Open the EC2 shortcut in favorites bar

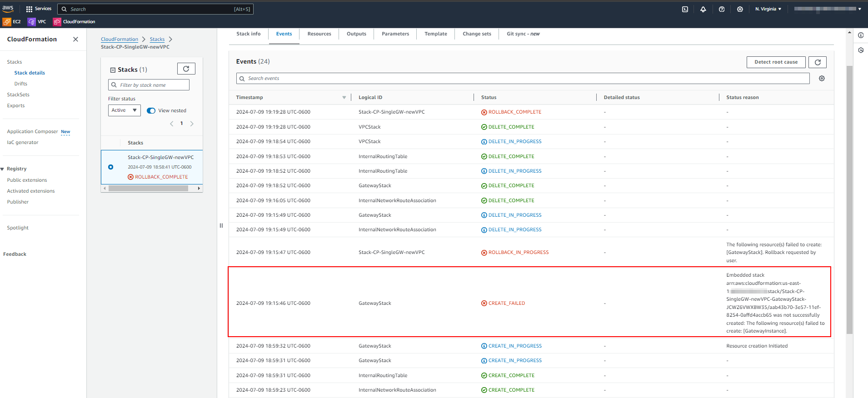[12, 21]
